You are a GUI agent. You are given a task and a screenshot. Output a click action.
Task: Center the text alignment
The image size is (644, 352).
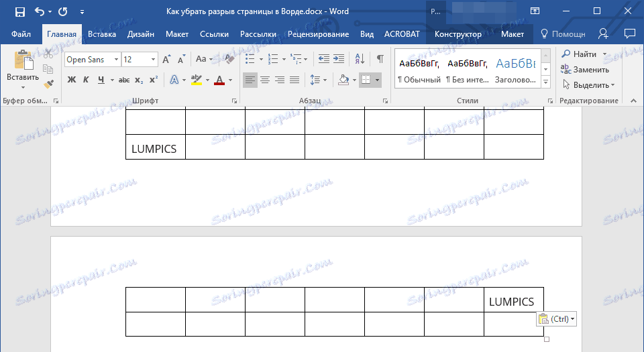click(265, 80)
